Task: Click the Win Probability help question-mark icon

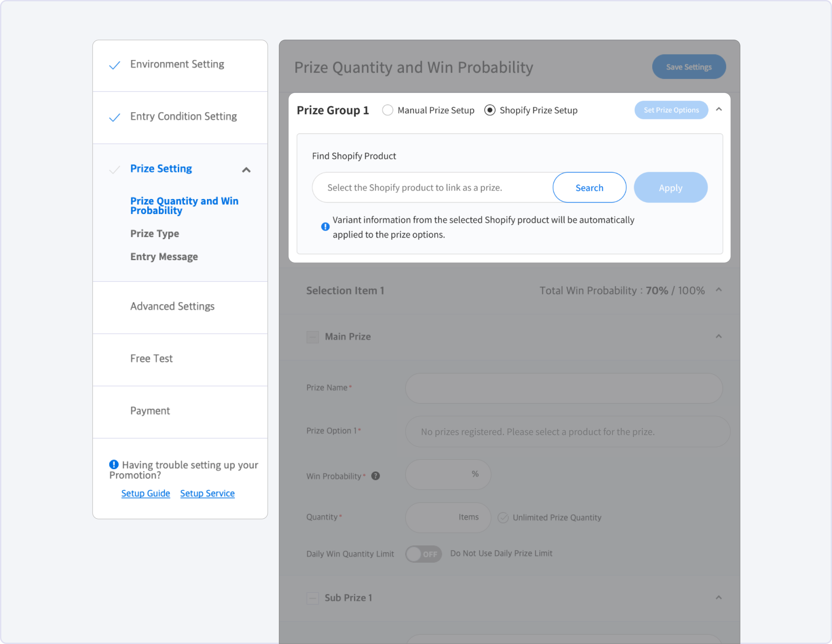Action: coord(375,476)
